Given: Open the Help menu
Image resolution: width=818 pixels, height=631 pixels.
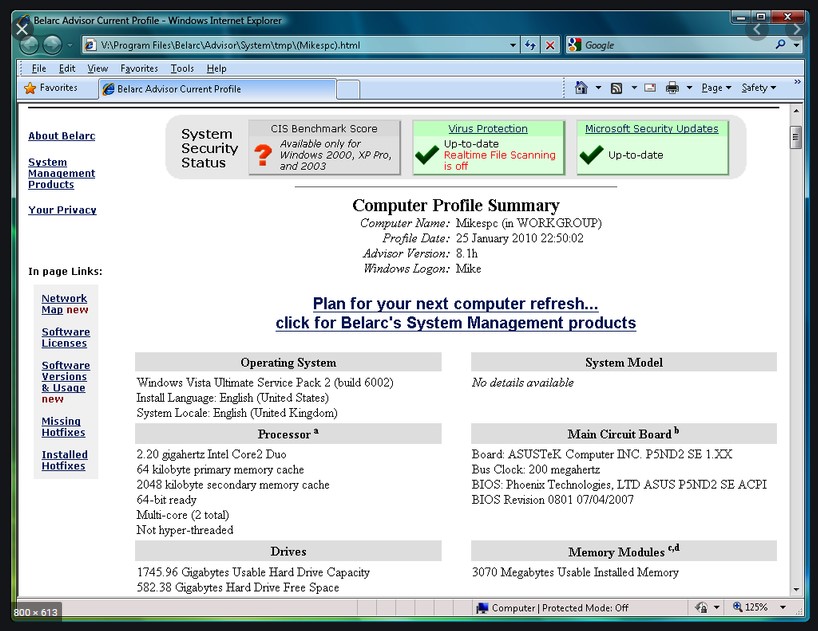Looking at the screenshot, I should (x=216, y=68).
